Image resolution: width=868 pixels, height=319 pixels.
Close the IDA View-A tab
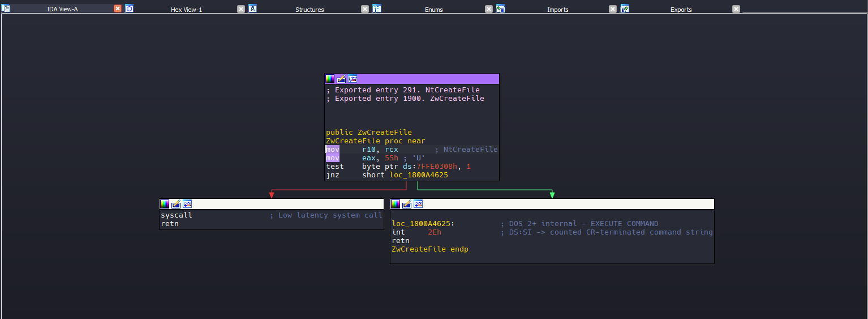tap(118, 8)
